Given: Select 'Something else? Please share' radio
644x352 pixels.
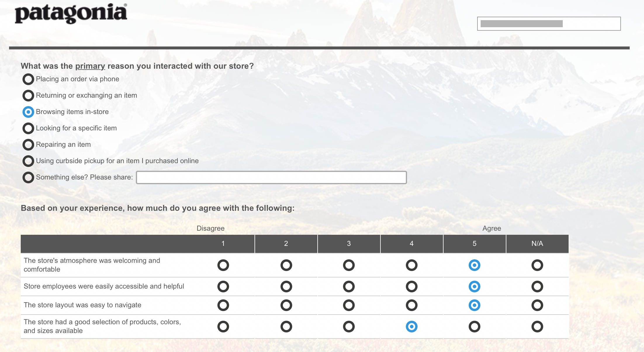Looking at the screenshot, I should 28,177.
